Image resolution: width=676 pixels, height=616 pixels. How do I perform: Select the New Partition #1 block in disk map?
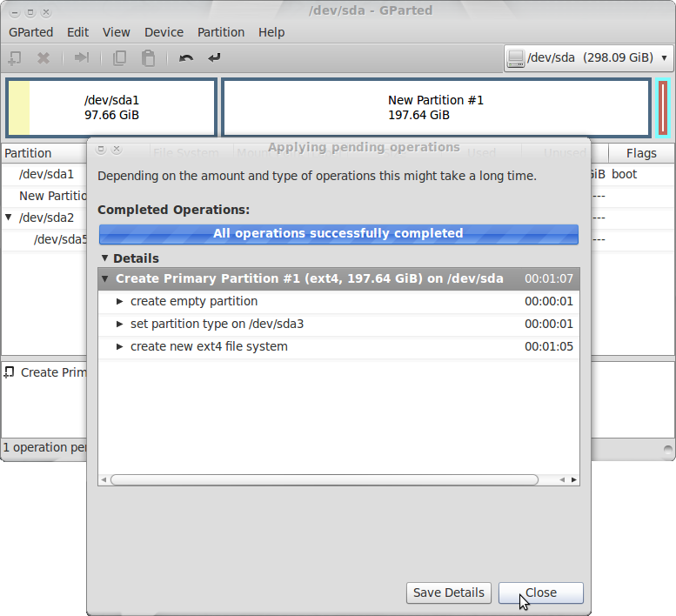coord(436,107)
